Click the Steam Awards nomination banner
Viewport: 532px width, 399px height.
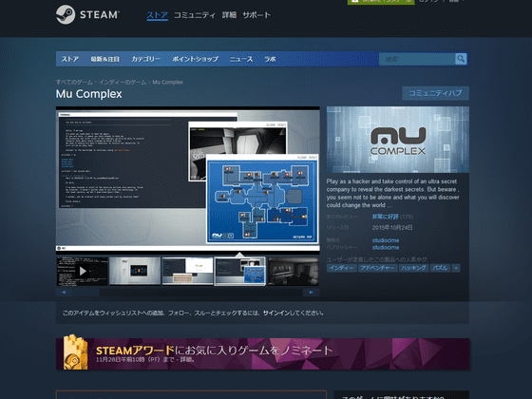[x=262, y=353]
